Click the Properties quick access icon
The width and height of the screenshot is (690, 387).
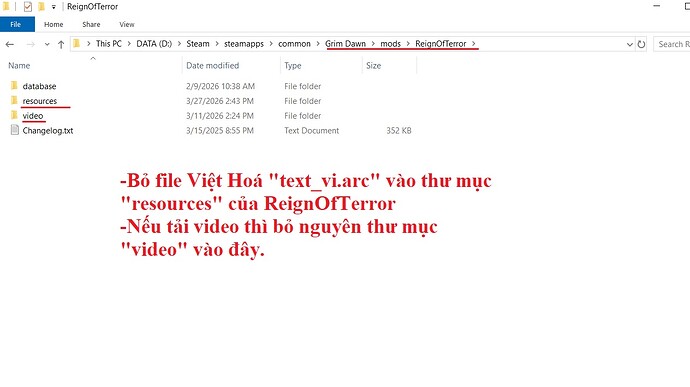coord(27,7)
